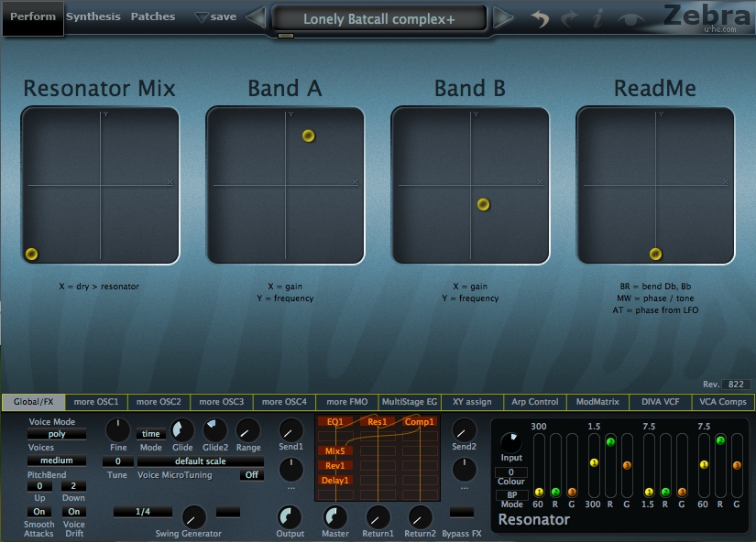Open the ModMatrix tab
Viewport: 756px width, 542px height.
(597, 402)
